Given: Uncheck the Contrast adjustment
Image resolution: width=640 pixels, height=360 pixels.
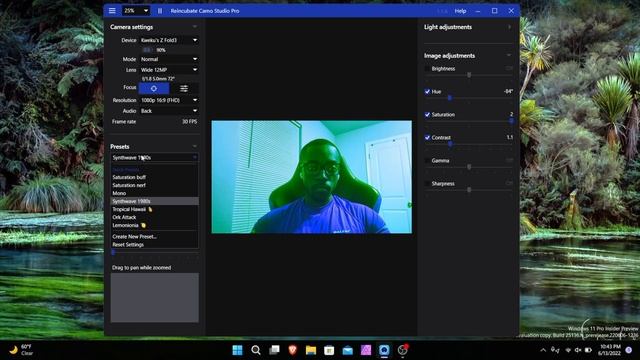Looking at the screenshot, I should point(427,138).
